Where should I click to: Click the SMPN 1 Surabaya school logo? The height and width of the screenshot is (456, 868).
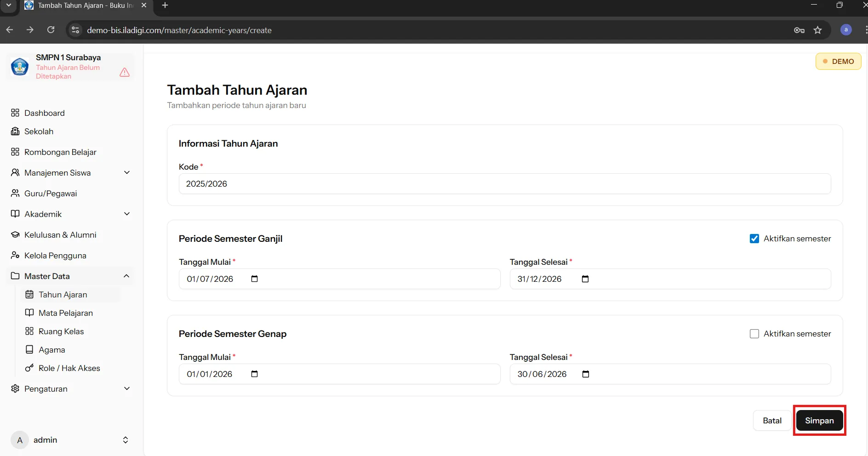click(x=20, y=67)
